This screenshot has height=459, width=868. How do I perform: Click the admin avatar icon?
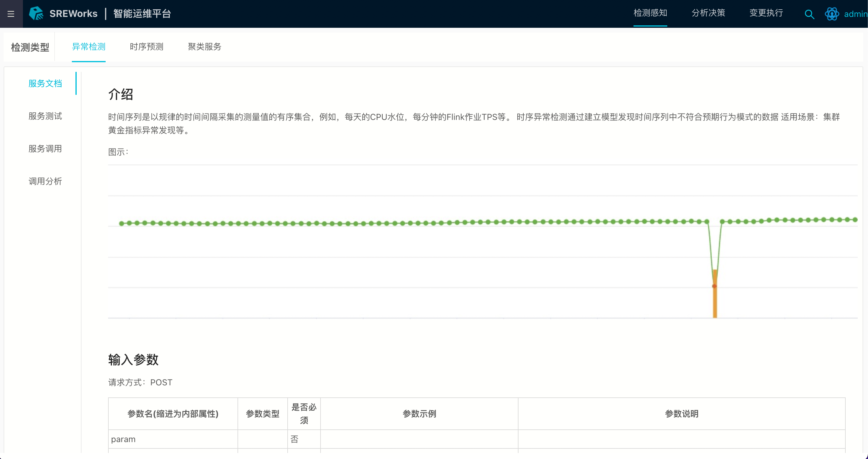831,14
